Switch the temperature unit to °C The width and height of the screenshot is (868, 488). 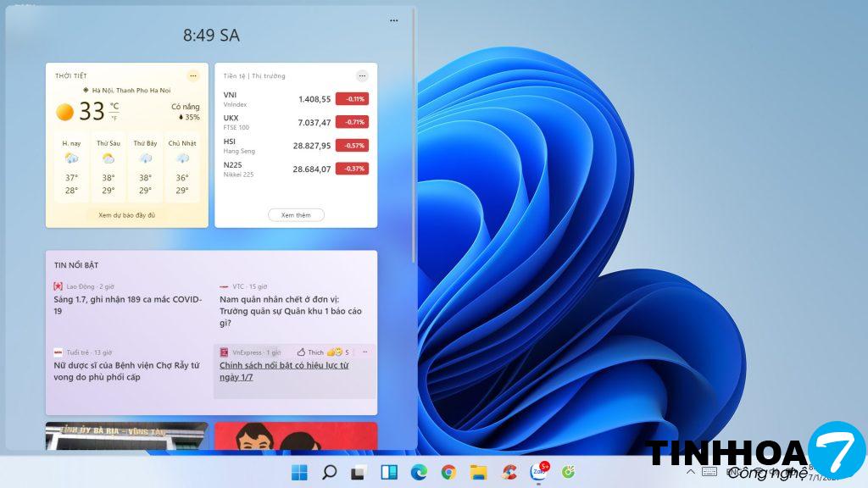pos(114,106)
